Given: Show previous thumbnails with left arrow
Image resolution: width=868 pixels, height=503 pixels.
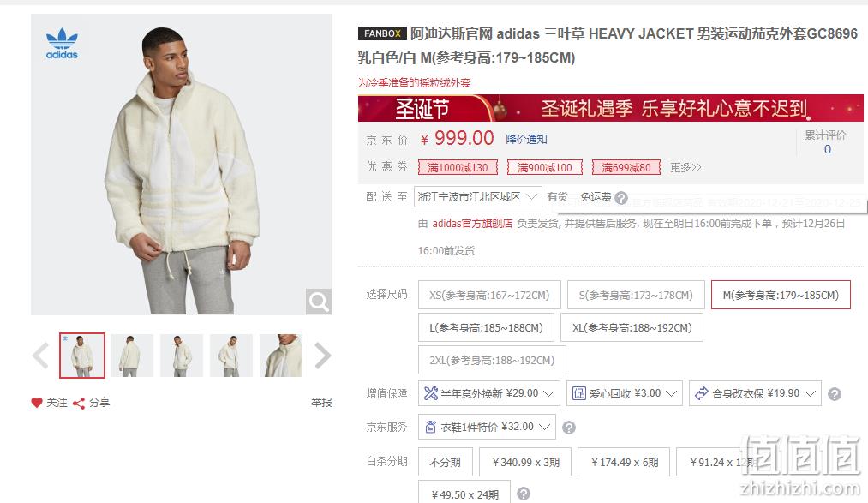Looking at the screenshot, I should click(40, 356).
